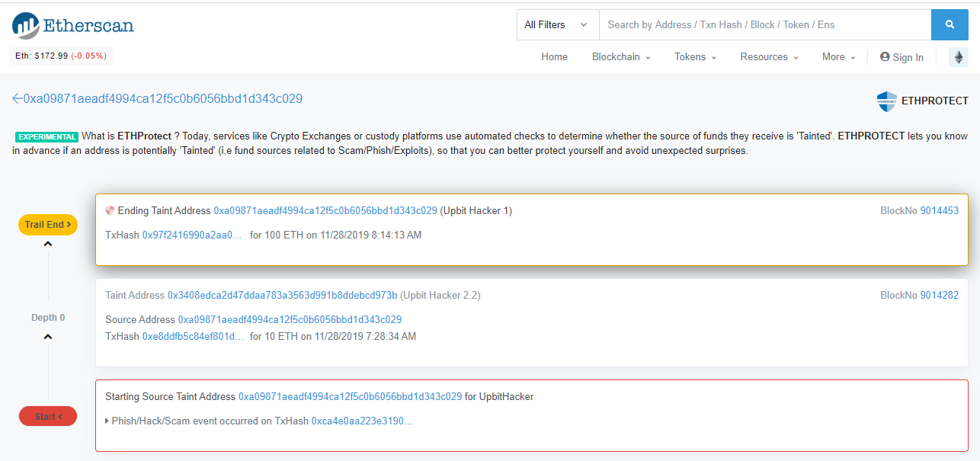Open the Source Address link
The width and height of the screenshot is (980, 461).
[290, 319]
